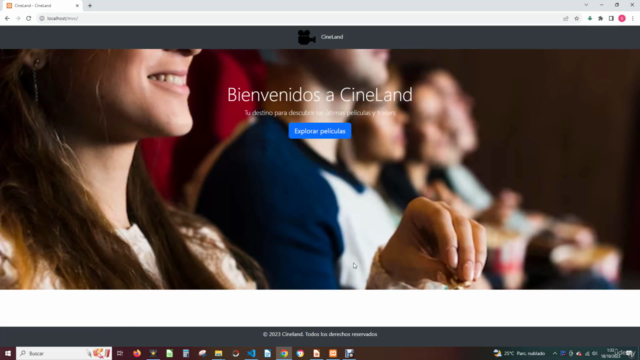Click the © 2023 Cineland footer text
The height and width of the screenshot is (360, 640).
click(x=320, y=334)
